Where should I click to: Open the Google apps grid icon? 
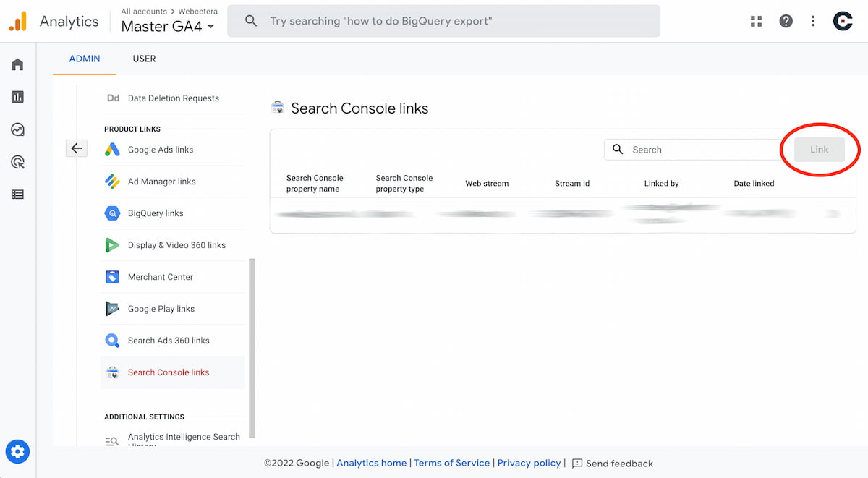tap(757, 21)
